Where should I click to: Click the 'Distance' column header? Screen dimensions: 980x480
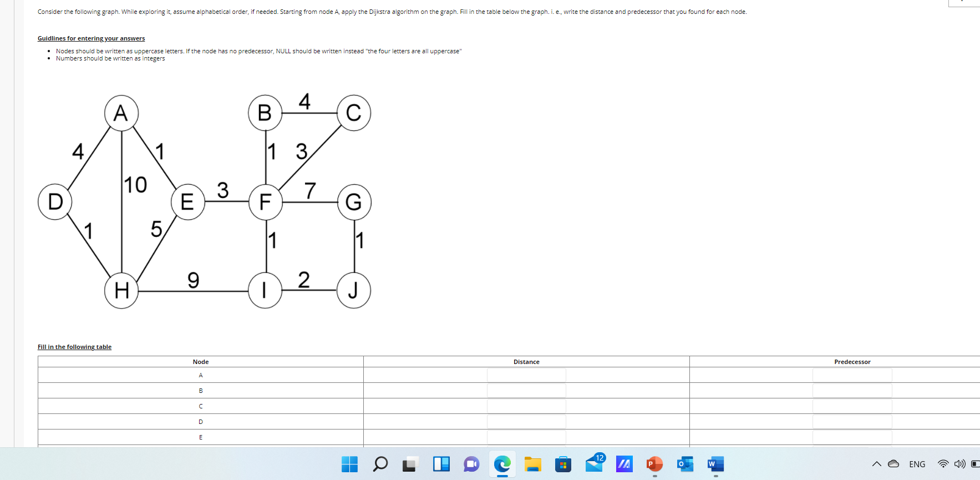(526, 362)
